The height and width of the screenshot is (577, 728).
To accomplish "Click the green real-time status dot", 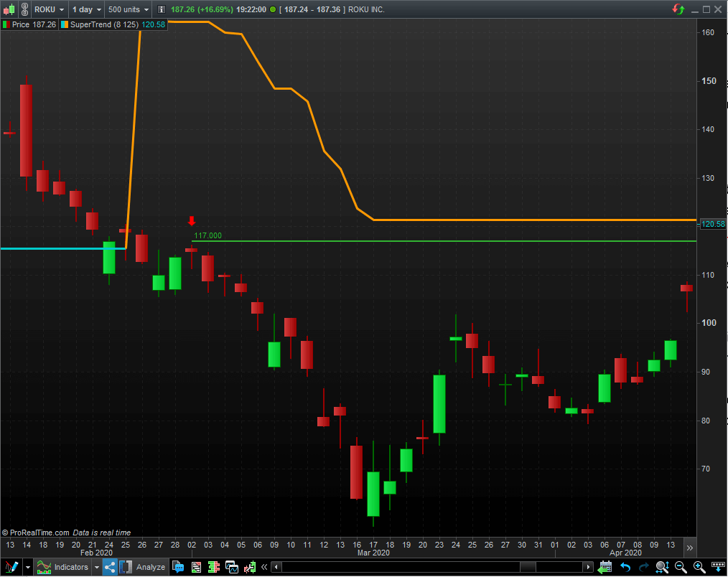I will (x=273, y=9).
